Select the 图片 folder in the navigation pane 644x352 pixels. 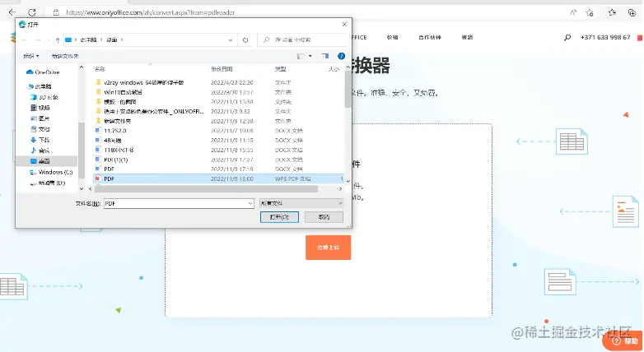tap(40, 118)
